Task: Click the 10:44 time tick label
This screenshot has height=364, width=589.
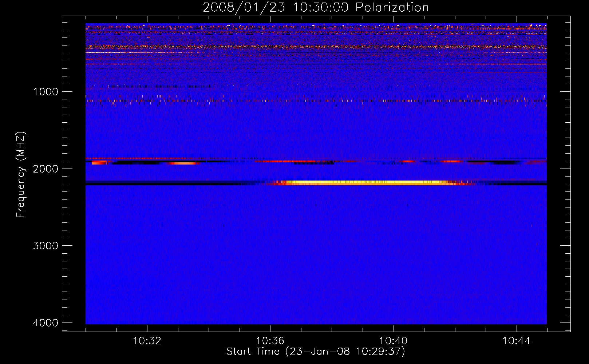Action: click(x=517, y=341)
